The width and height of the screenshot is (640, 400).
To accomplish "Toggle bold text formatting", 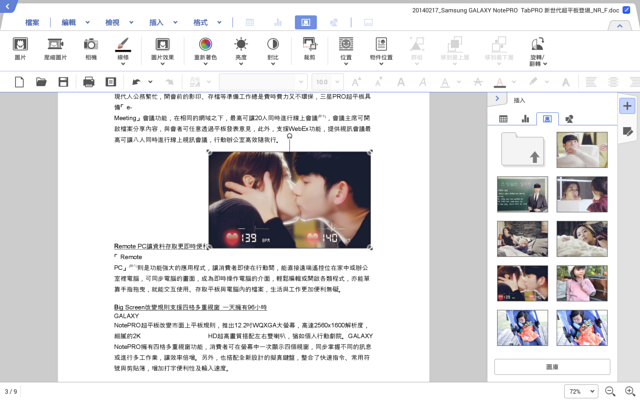I will pos(401,82).
